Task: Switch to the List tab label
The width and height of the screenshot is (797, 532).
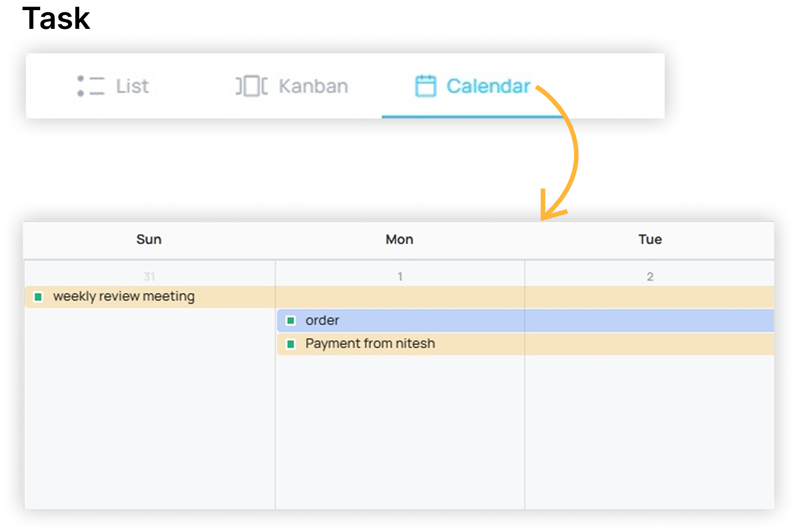Action: [x=132, y=86]
